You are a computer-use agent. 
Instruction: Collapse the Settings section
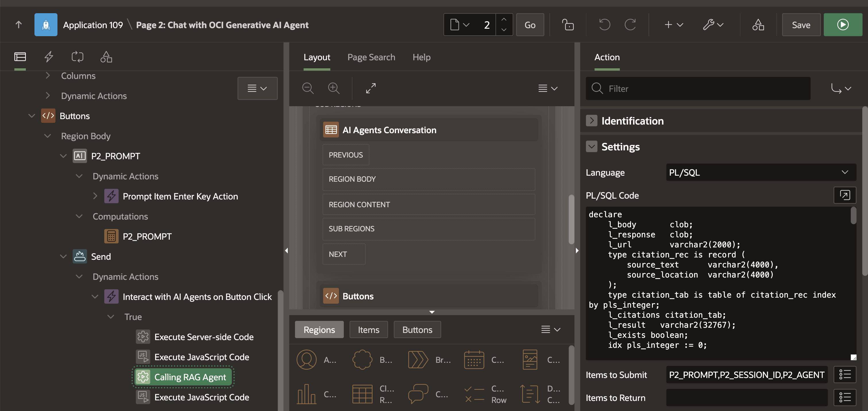[591, 146]
